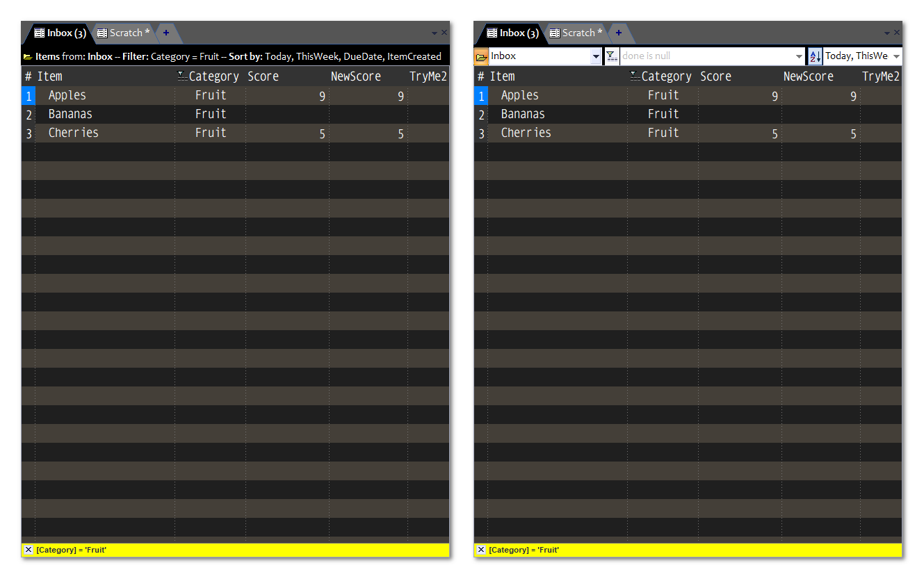Viewport: 924px width, 579px height.
Task: Click Apples Score value 9 in left panel
Action: (322, 97)
